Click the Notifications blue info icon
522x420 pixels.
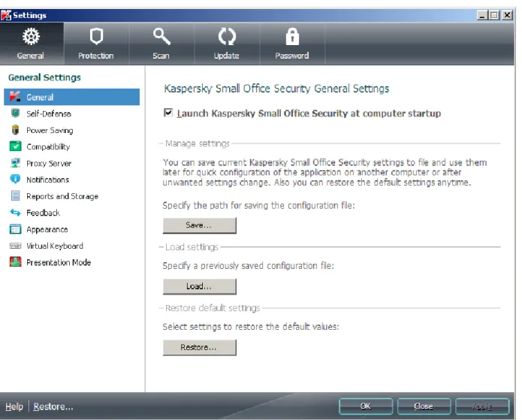(15, 179)
